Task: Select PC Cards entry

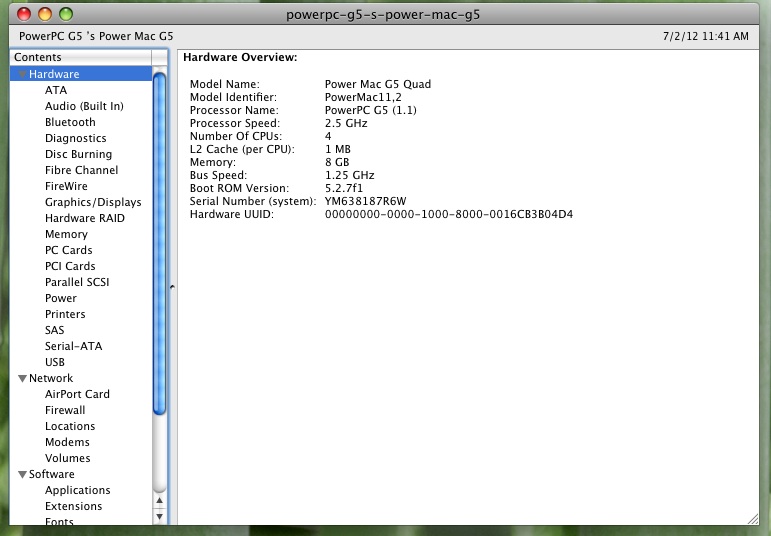Action: pyautogui.click(x=69, y=250)
